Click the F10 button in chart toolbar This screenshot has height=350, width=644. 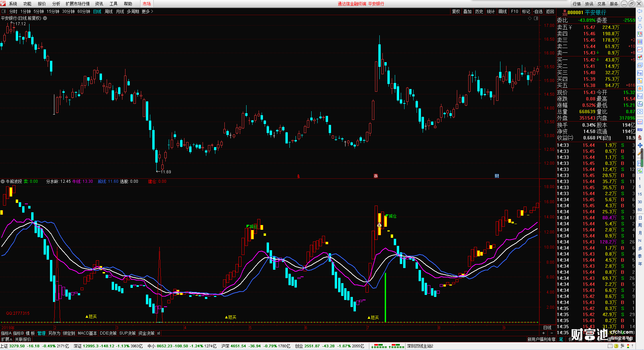(x=515, y=11)
